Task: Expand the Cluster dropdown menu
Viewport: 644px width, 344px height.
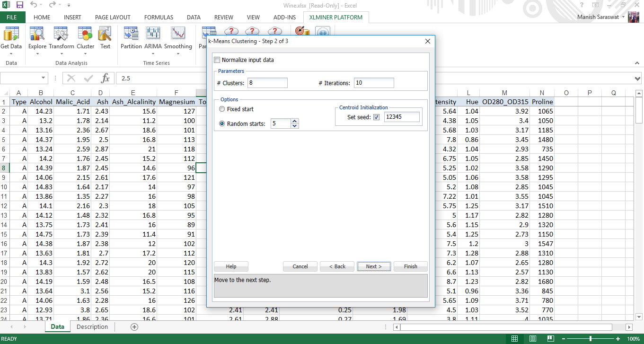Action: 85,53
